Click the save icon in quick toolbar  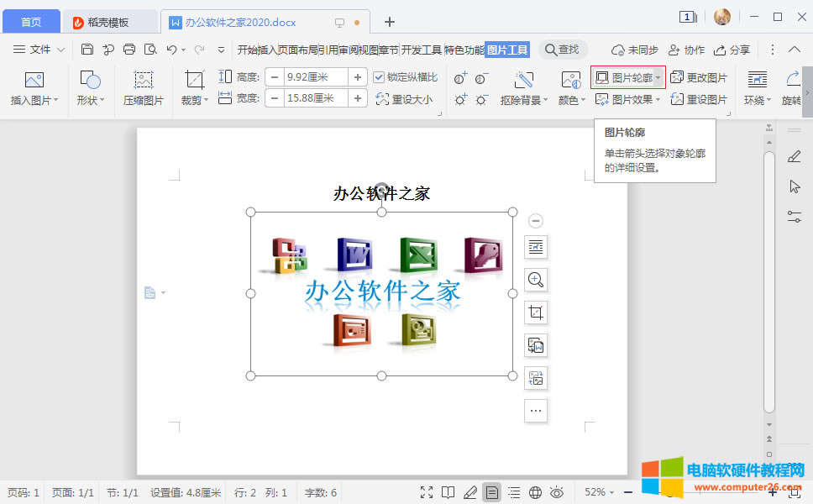[x=87, y=50]
